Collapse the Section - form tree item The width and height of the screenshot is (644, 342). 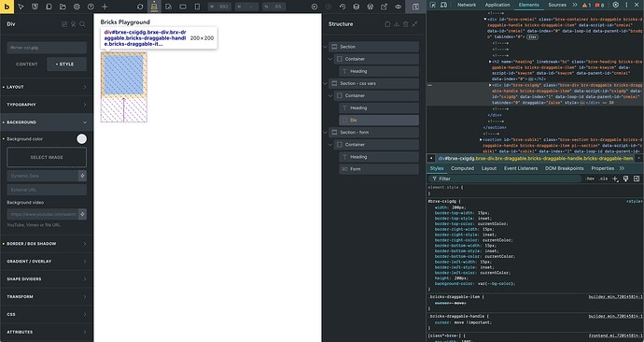326,133
